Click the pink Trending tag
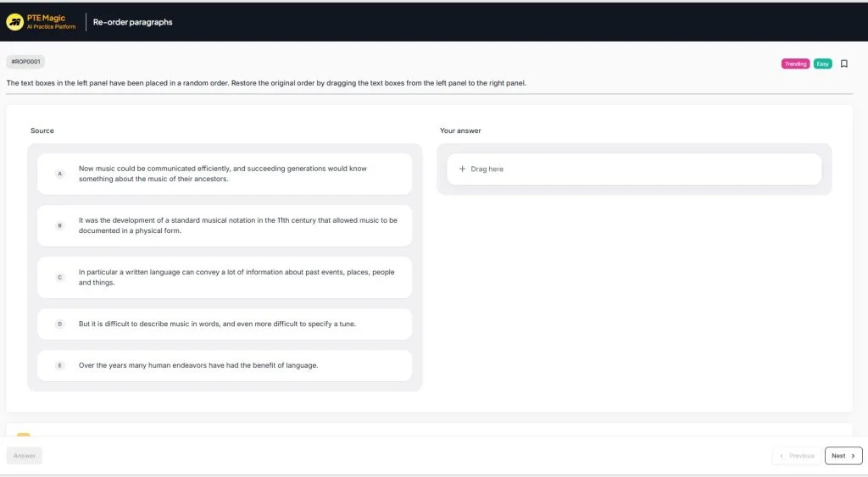 [795, 64]
